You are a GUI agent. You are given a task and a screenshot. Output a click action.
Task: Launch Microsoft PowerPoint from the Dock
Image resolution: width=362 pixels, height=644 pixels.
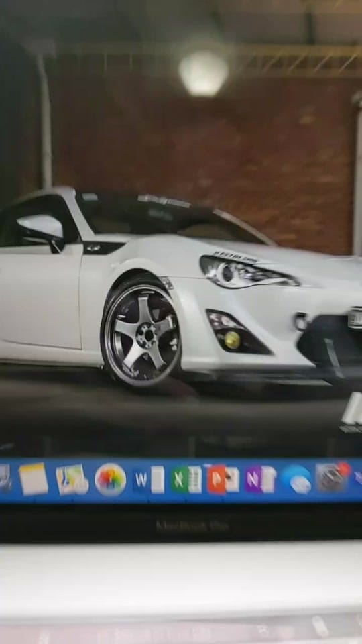pyautogui.click(x=223, y=479)
